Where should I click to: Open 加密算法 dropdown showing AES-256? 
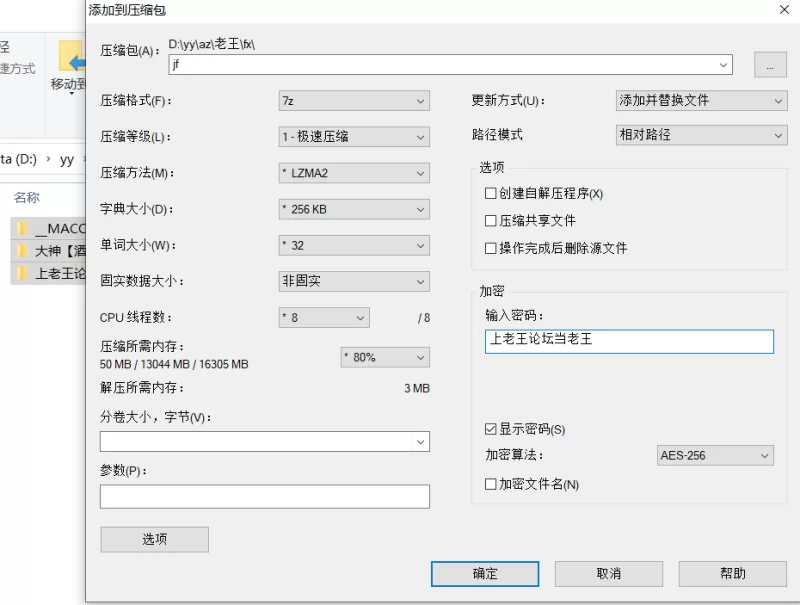point(715,456)
